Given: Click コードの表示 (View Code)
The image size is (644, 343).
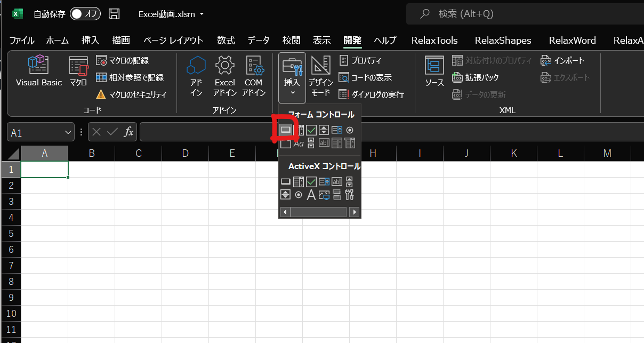Looking at the screenshot, I should pyautogui.click(x=366, y=77).
